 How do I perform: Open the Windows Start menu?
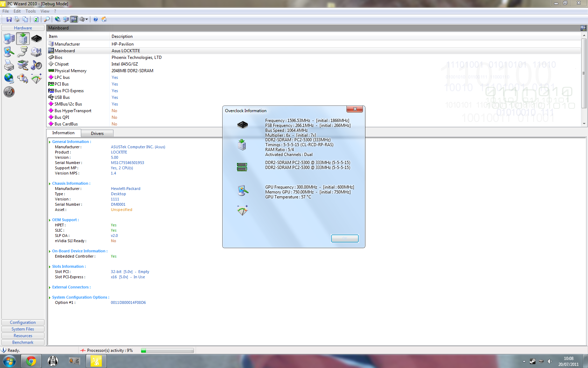tap(9, 361)
